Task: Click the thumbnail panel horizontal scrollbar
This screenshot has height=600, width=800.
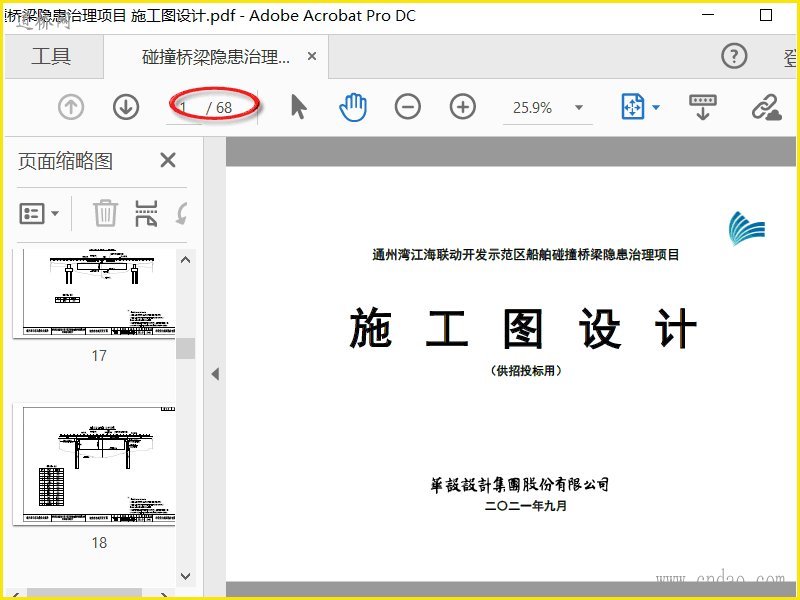Action: tap(84, 593)
